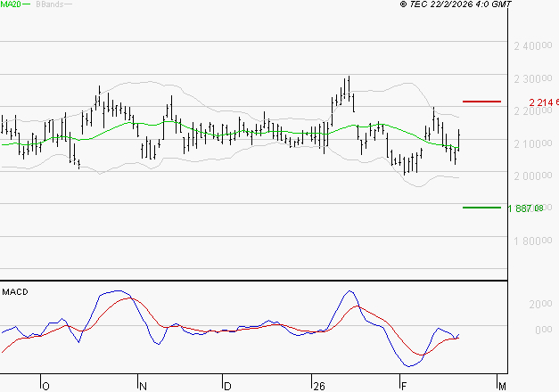
Task: Click the green support line marker
Action: coord(481,208)
